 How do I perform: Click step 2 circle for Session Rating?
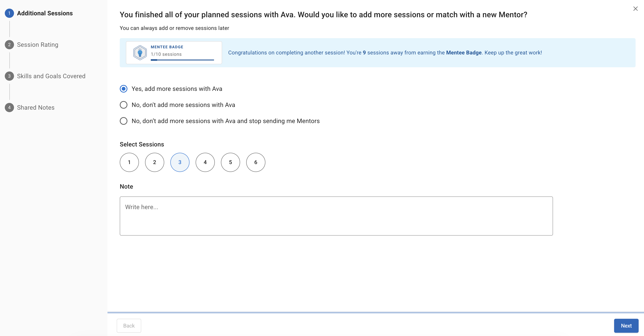(9, 45)
